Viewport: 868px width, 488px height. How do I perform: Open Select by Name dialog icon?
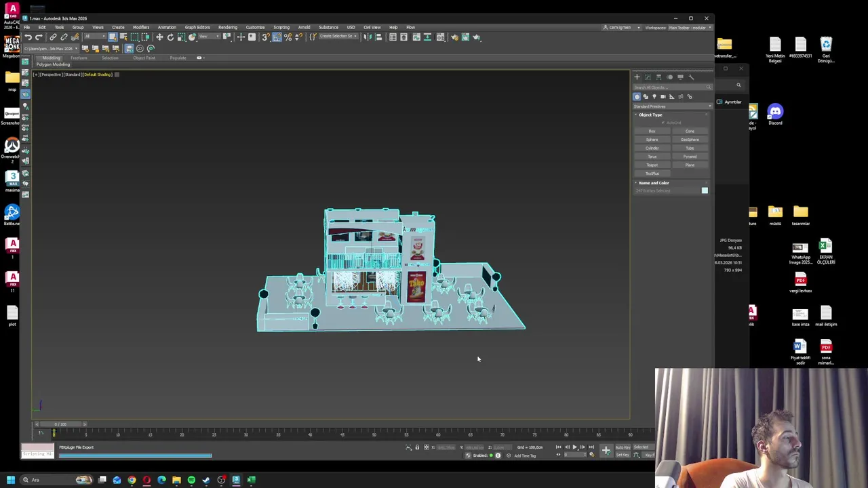pyautogui.click(x=123, y=37)
